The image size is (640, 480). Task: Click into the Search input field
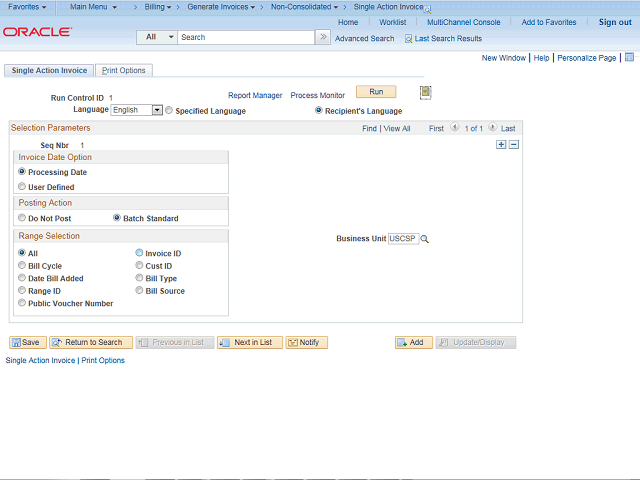246,37
